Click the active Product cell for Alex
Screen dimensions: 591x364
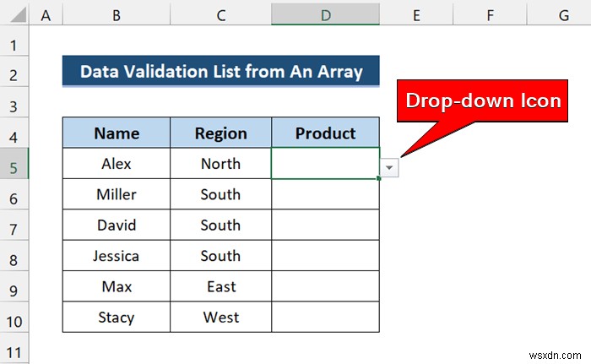point(325,163)
